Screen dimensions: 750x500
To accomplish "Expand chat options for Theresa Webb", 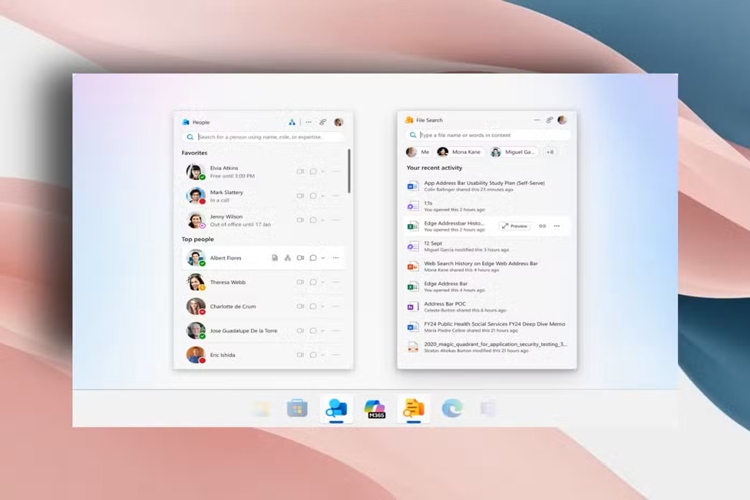I will coord(323,282).
